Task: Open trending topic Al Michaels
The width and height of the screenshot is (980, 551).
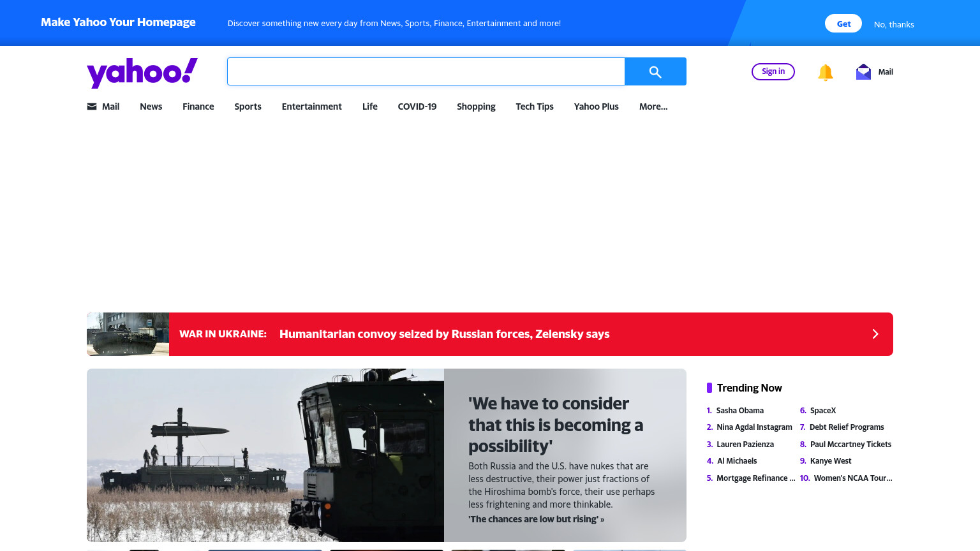Action: [737, 461]
